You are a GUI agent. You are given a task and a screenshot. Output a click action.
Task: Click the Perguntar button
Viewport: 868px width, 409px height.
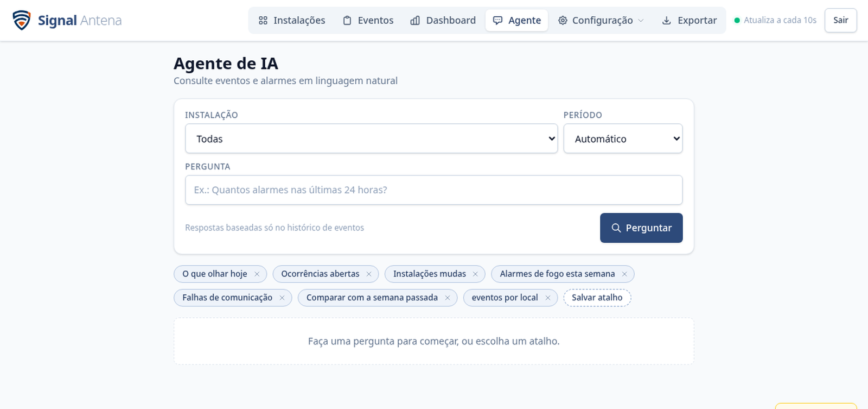tap(641, 228)
